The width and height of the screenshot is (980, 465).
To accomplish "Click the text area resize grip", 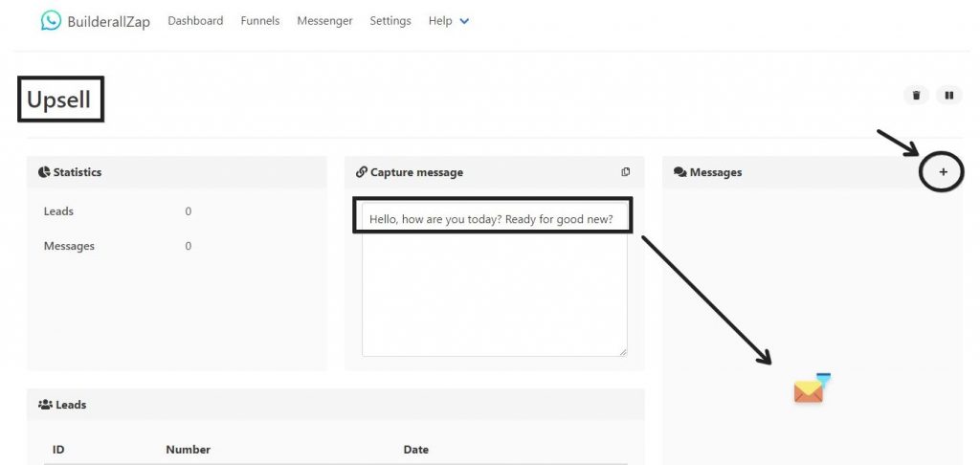I will pyautogui.click(x=622, y=352).
